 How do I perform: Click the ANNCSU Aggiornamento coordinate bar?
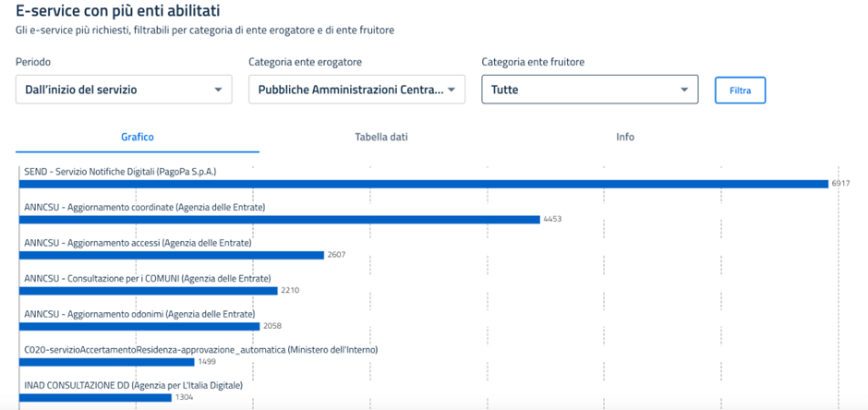(279, 219)
